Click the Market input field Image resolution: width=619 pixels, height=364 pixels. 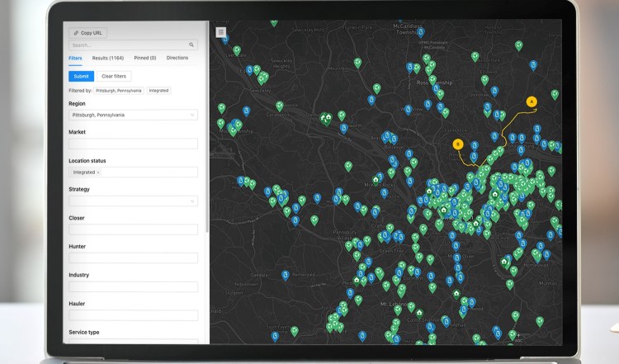coord(133,144)
